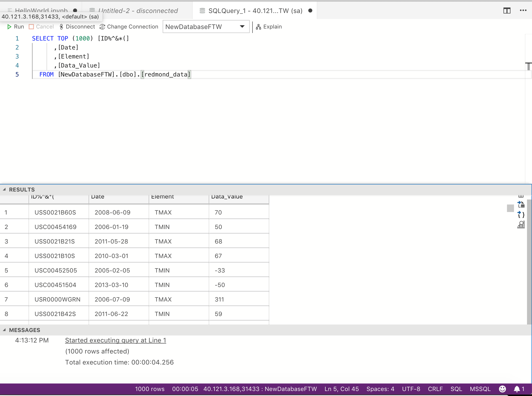Collapse the RESULTS section
532x396 pixels.
(x=4, y=189)
